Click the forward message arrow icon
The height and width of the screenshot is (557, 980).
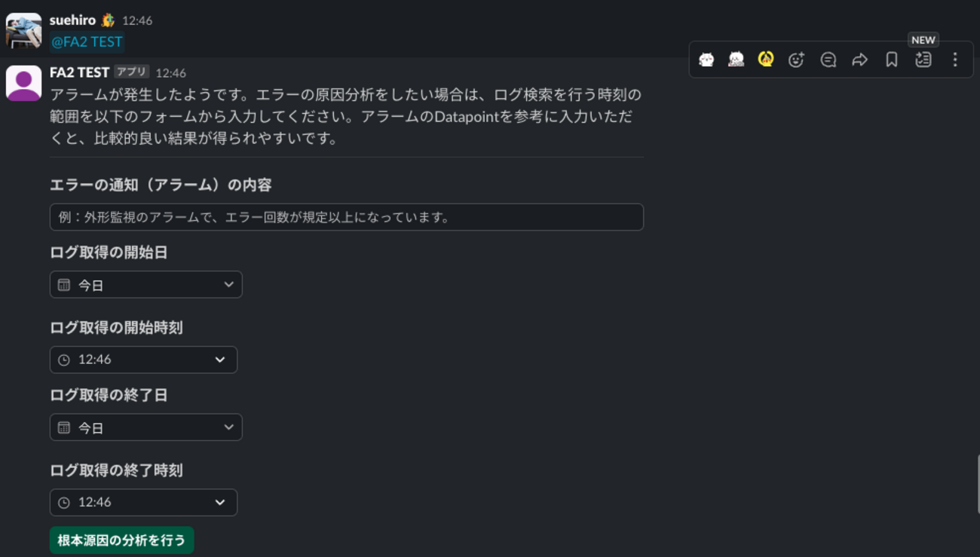click(859, 60)
